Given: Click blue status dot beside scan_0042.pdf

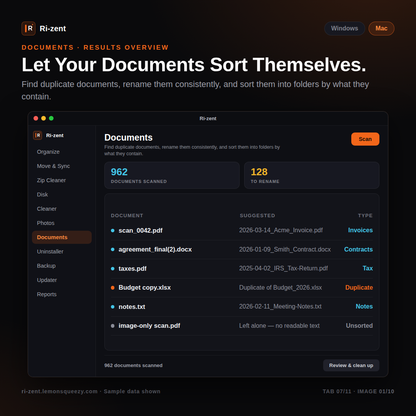Looking at the screenshot, I should (113, 231).
